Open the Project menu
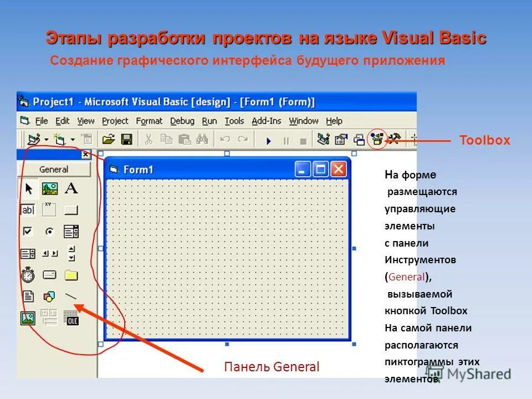Image resolution: width=532 pixels, height=399 pixels. 115,121
